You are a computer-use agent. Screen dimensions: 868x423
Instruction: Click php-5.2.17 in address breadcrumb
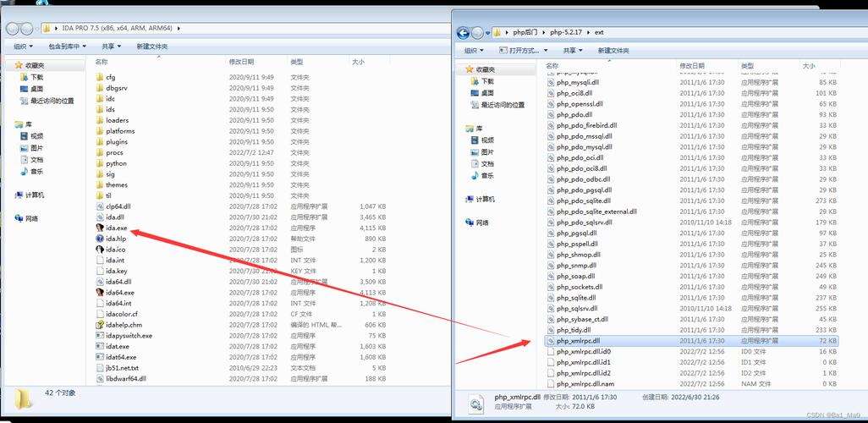pyautogui.click(x=566, y=33)
